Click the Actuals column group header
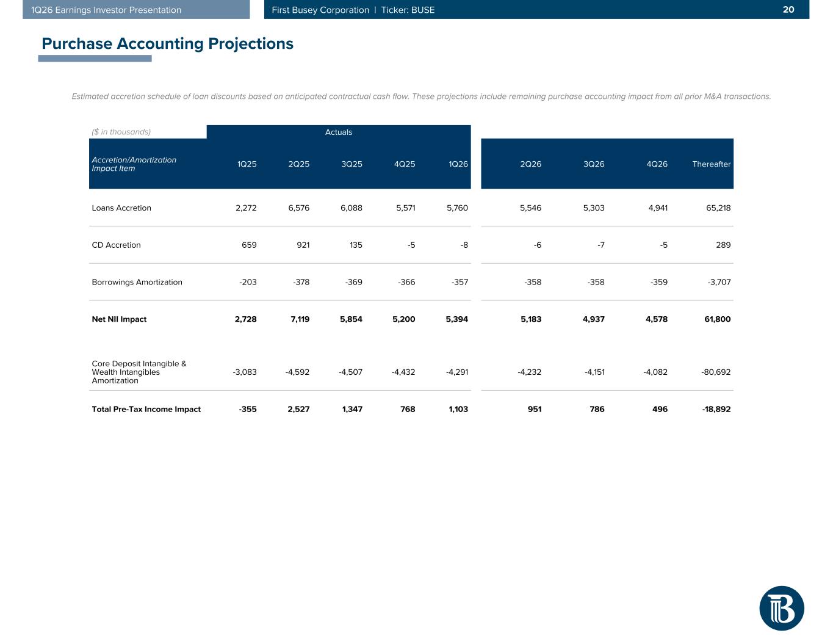Image resolution: width=833 pixels, height=644 pixels. (x=338, y=132)
